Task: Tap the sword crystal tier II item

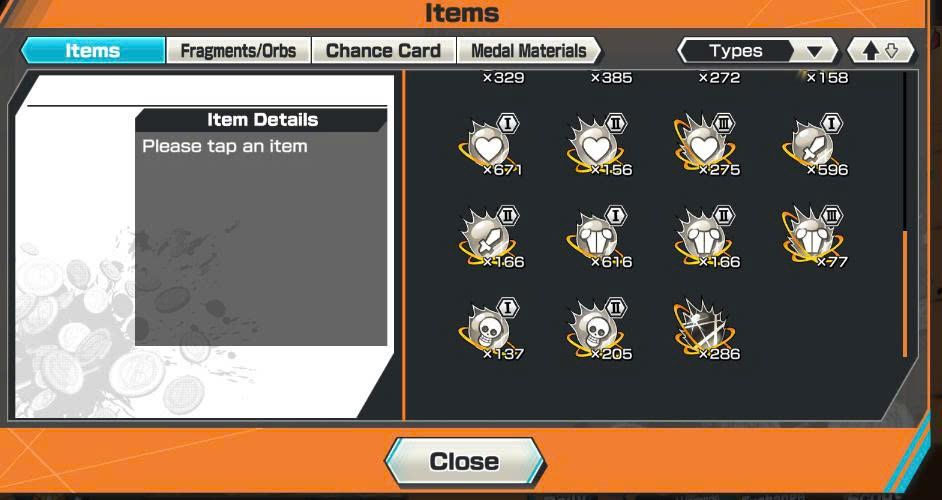Action: tap(490, 237)
